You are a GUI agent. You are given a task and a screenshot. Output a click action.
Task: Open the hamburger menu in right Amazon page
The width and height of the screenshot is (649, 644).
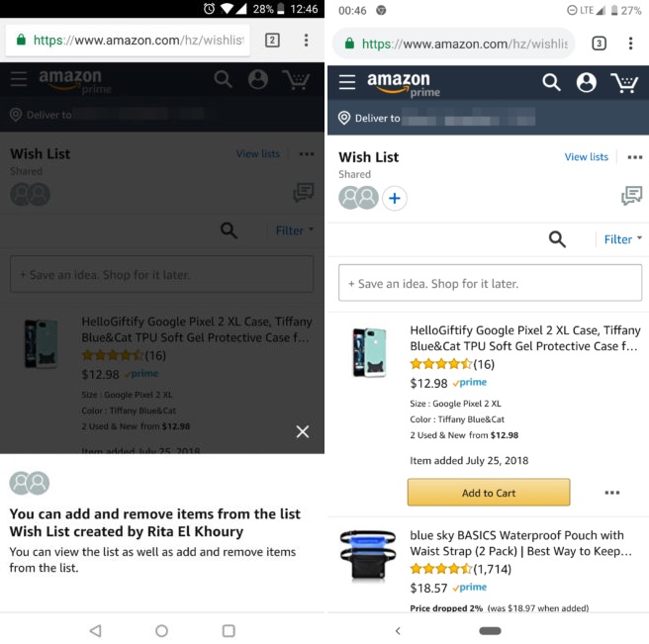click(x=347, y=82)
